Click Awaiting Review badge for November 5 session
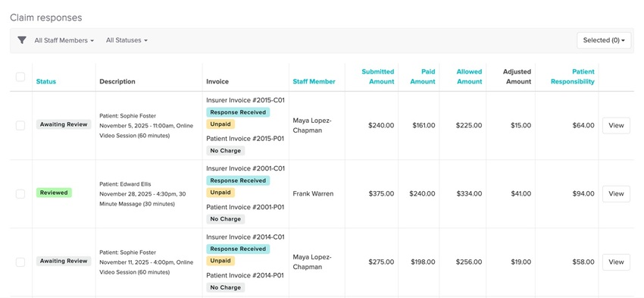The image size is (644, 298). 64,124
